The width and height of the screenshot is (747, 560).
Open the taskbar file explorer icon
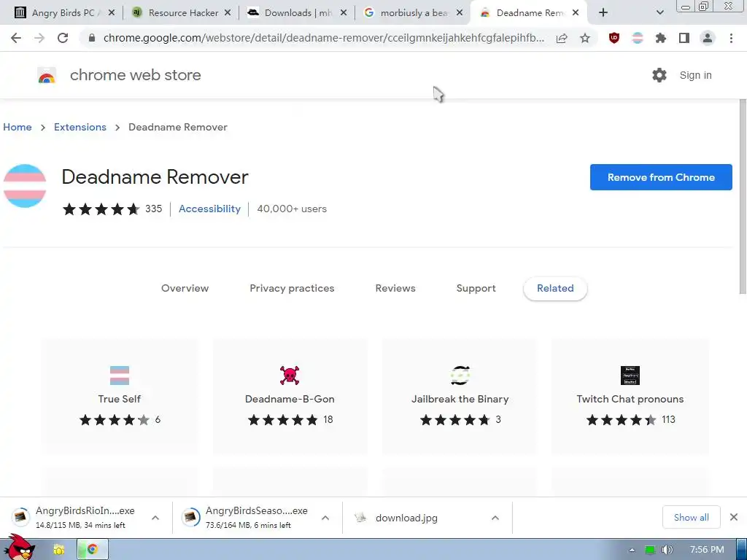[58, 550]
